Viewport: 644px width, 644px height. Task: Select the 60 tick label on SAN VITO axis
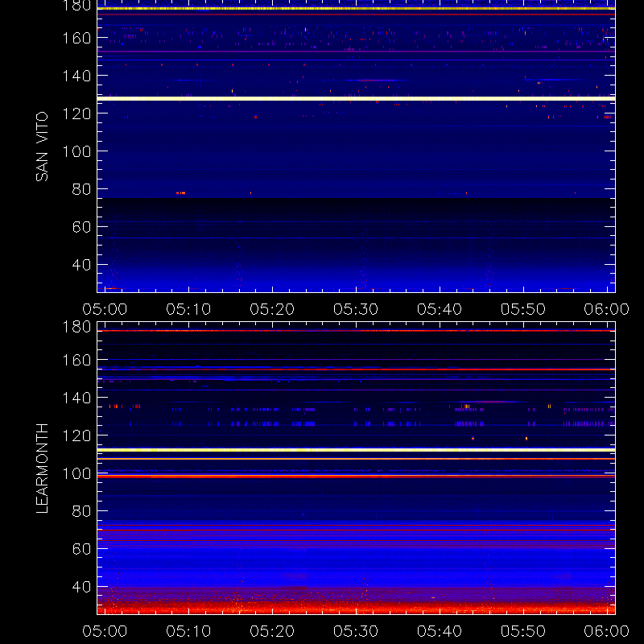pos(81,227)
